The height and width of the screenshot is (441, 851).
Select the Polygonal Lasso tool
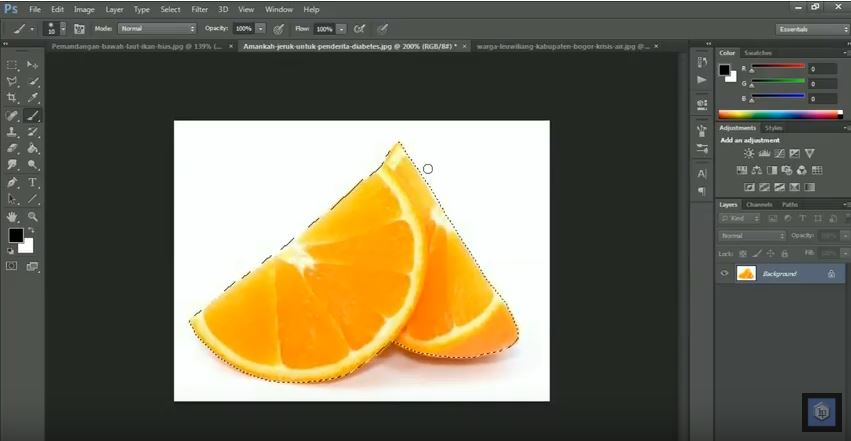[12, 81]
